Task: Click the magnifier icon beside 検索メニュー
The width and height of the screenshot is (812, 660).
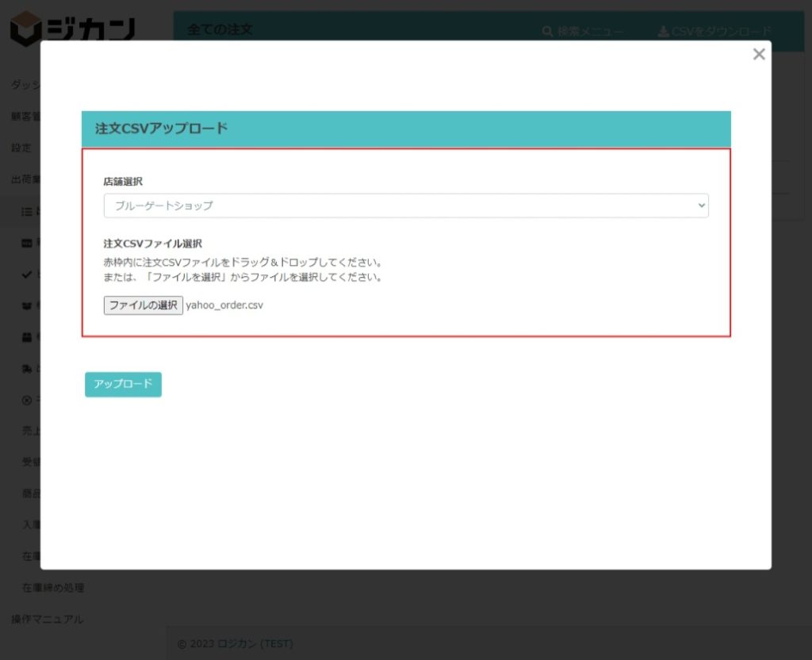Action: coord(547,32)
